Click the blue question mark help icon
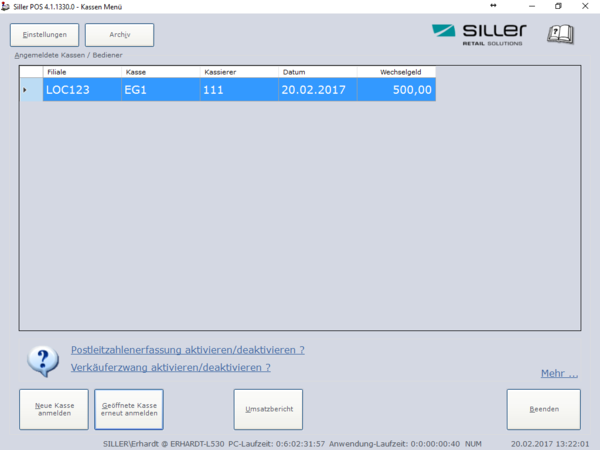Image resolution: width=600 pixels, height=450 pixels. [42, 359]
